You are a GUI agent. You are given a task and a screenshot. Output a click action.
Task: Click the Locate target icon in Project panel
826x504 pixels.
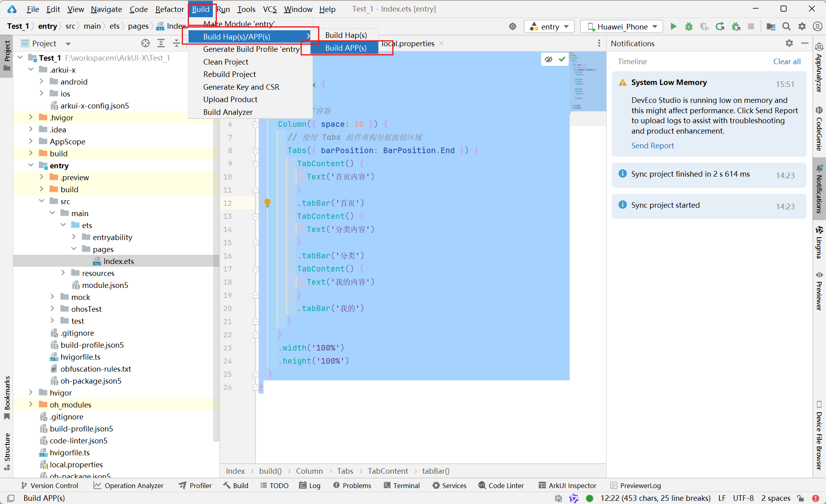pyautogui.click(x=146, y=43)
